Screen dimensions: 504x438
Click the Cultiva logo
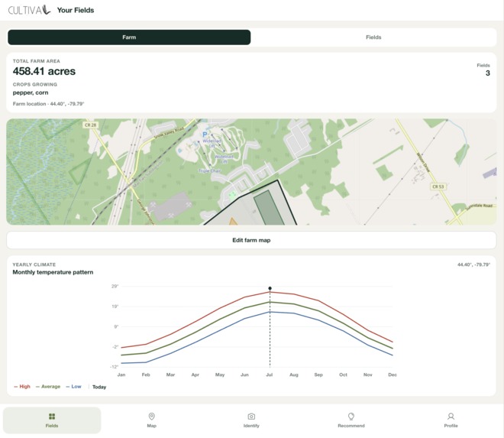[x=29, y=10]
